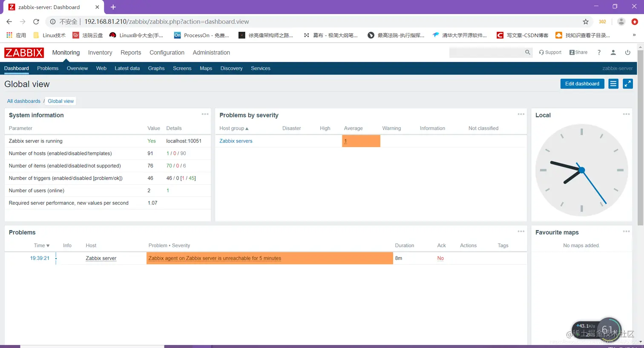The height and width of the screenshot is (348, 644).
Task: Open Zabbix Support link
Action: tap(550, 52)
